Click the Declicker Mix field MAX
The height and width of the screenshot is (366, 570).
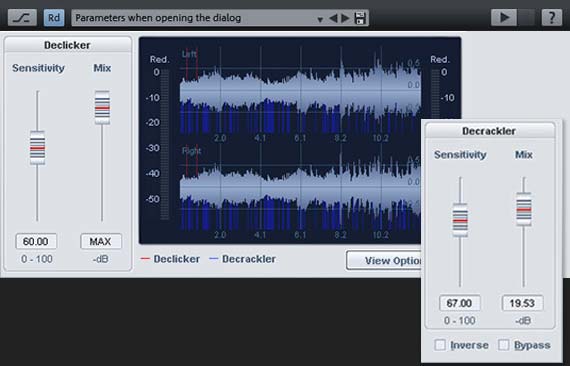point(101,241)
